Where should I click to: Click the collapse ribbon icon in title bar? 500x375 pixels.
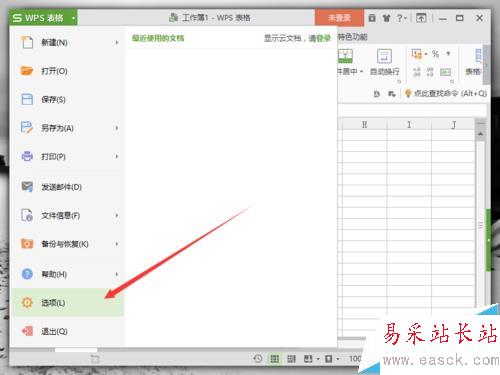(421, 18)
